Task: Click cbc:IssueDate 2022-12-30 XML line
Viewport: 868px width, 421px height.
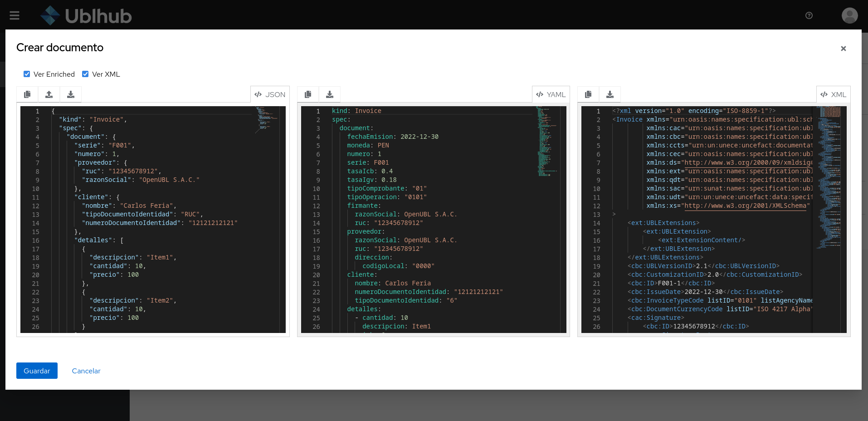Action: tap(705, 292)
